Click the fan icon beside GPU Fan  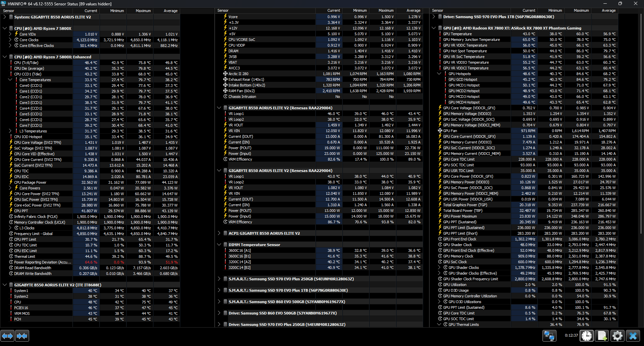pos(440,131)
